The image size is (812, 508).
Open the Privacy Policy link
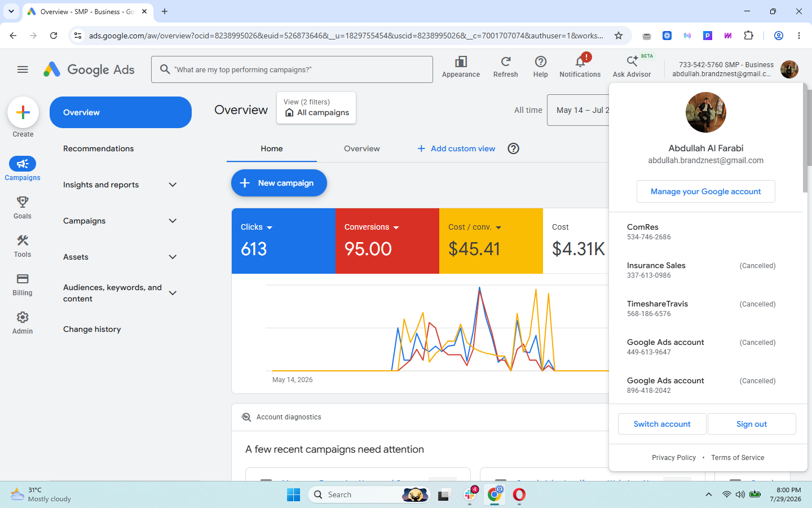[x=674, y=458]
